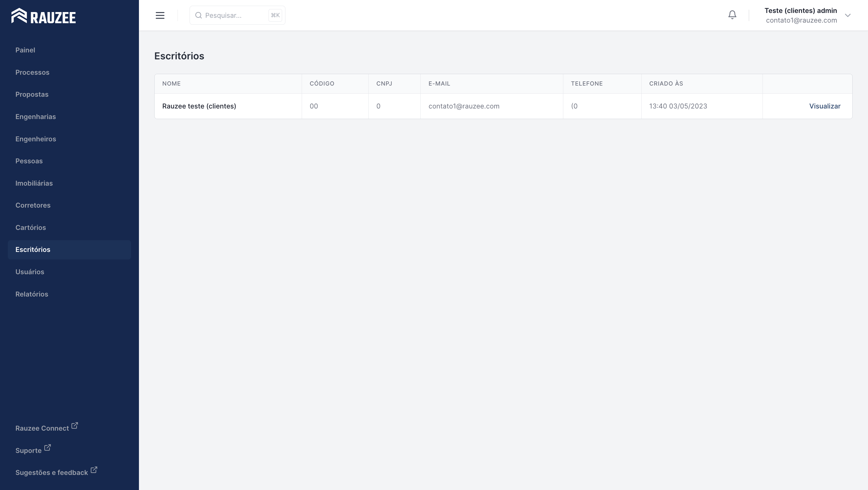Click the ⌘K shortcut badge

coord(275,15)
